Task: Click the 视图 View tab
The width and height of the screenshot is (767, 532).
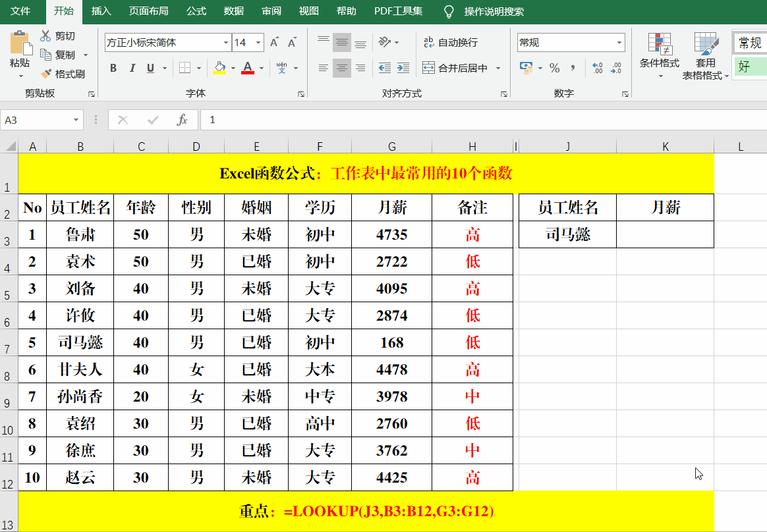Action: tap(308, 11)
